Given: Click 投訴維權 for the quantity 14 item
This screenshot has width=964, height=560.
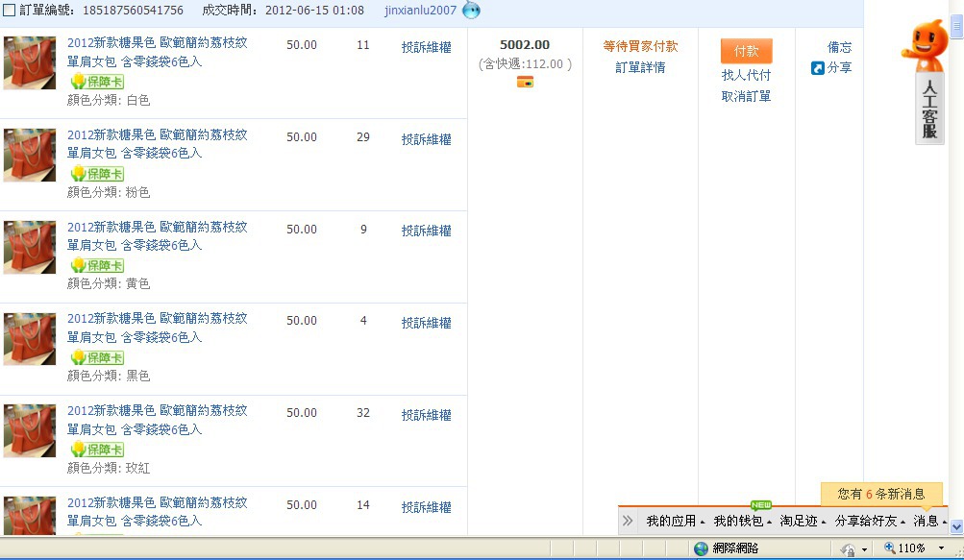Looking at the screenshot, I should click(427, 507).
